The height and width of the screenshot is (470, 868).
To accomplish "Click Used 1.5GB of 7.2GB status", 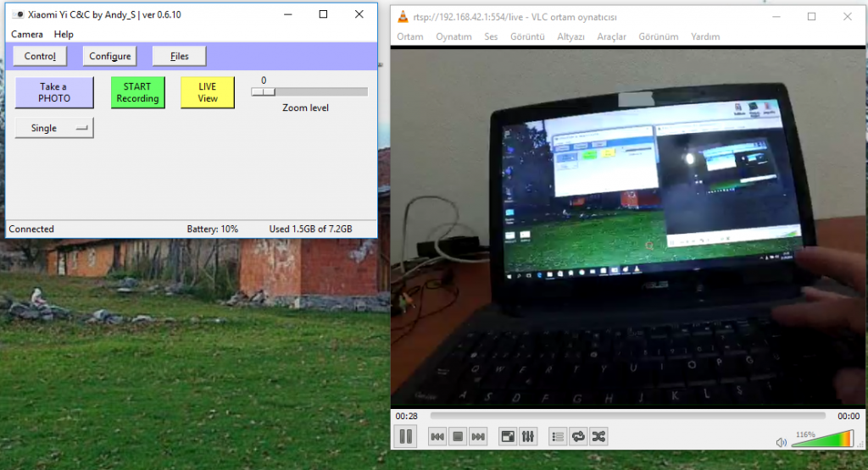I will (x=310, y=229).
